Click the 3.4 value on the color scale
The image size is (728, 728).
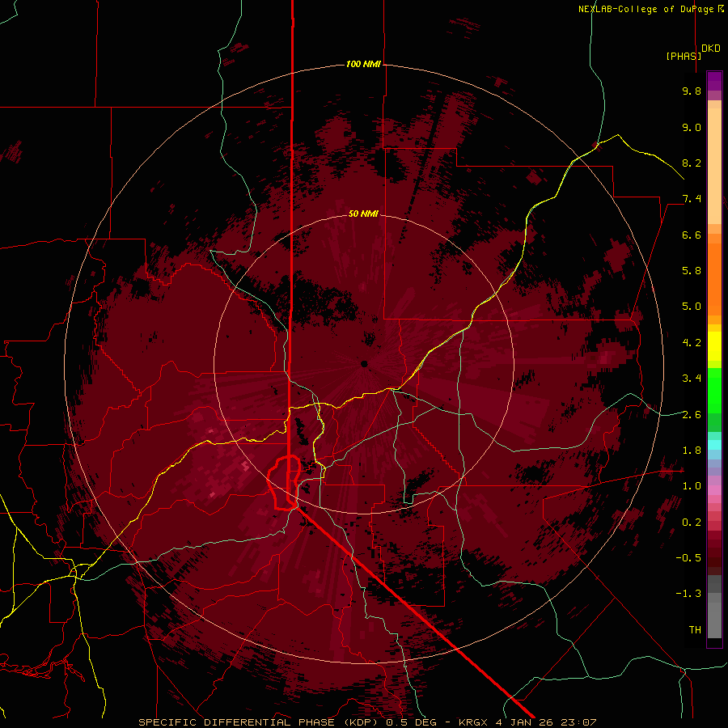[x=692, y=379]
